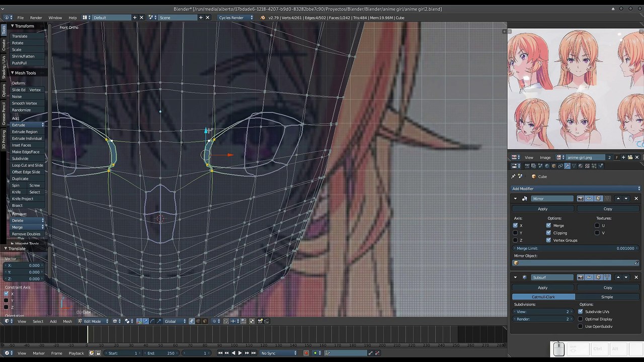Click Loop Cut and Slide button
The width and height of the screenshot is (644, 362).
pyautogui.click(x=28, y=165)
